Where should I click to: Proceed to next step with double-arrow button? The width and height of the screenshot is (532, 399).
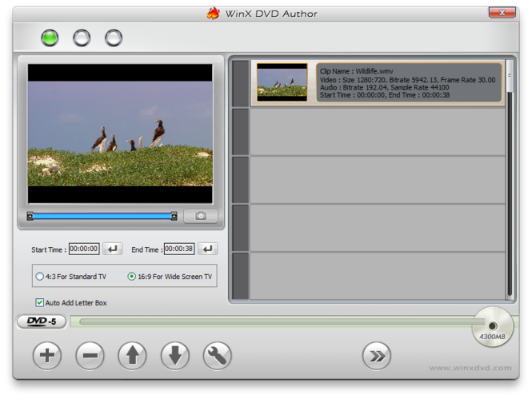tap(377, 356)
